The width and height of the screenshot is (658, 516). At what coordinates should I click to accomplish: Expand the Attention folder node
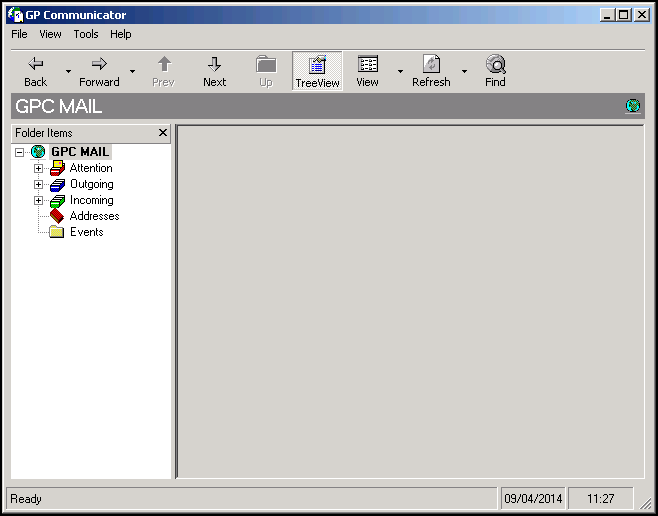click(x=39, y=168)
